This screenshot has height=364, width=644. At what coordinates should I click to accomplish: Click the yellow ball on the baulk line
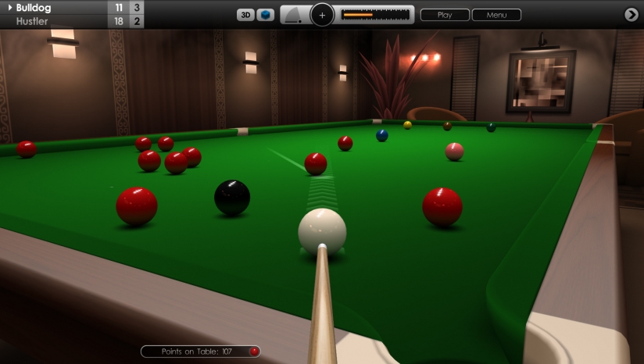[x=407, y=125]
